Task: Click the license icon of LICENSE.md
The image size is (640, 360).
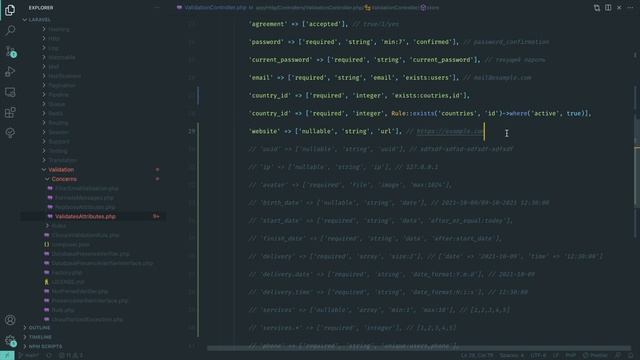Action: click(x=47, y=282)
